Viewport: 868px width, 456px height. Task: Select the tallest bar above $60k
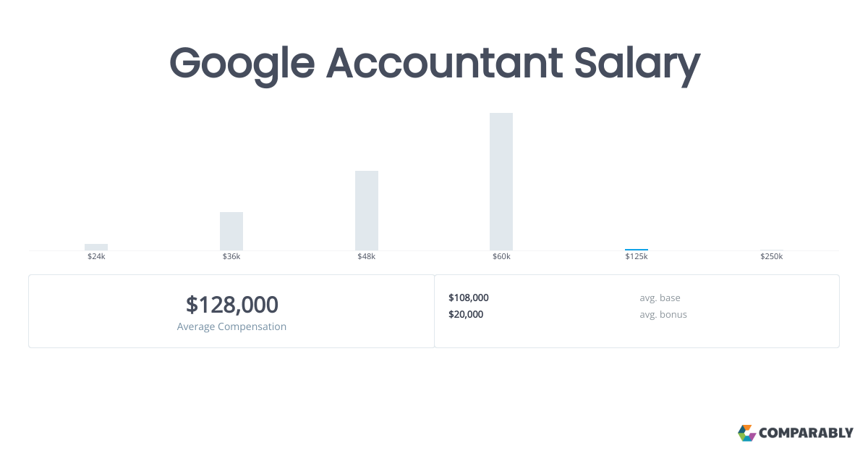(x=501, y=182)
